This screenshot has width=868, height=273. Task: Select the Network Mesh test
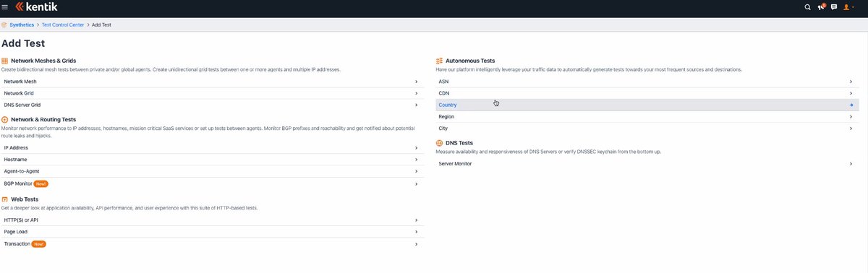pos(212,82)
